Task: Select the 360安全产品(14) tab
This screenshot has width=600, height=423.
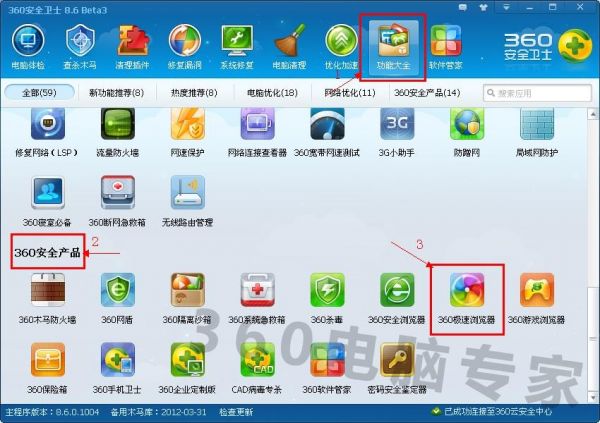Action: [x=427, y=93]
